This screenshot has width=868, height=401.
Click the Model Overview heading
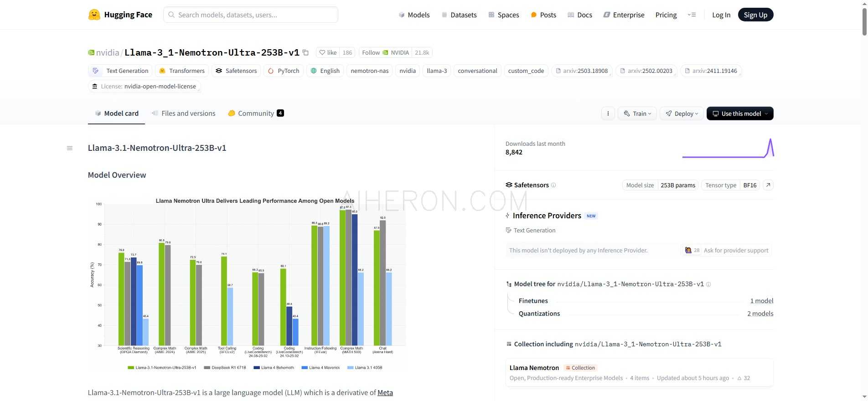pyautogui.click(x=117, y=175)
